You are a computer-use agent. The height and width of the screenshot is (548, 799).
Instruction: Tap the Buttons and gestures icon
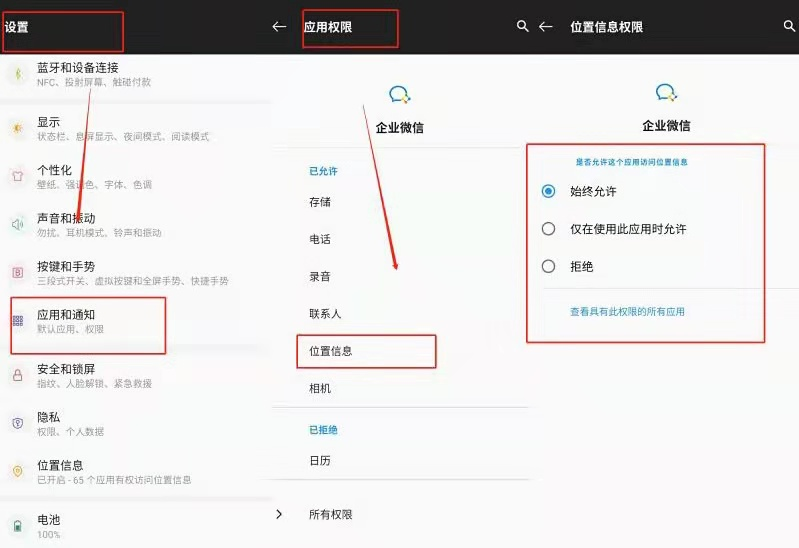pyautogui.click(x=18, y=273)
